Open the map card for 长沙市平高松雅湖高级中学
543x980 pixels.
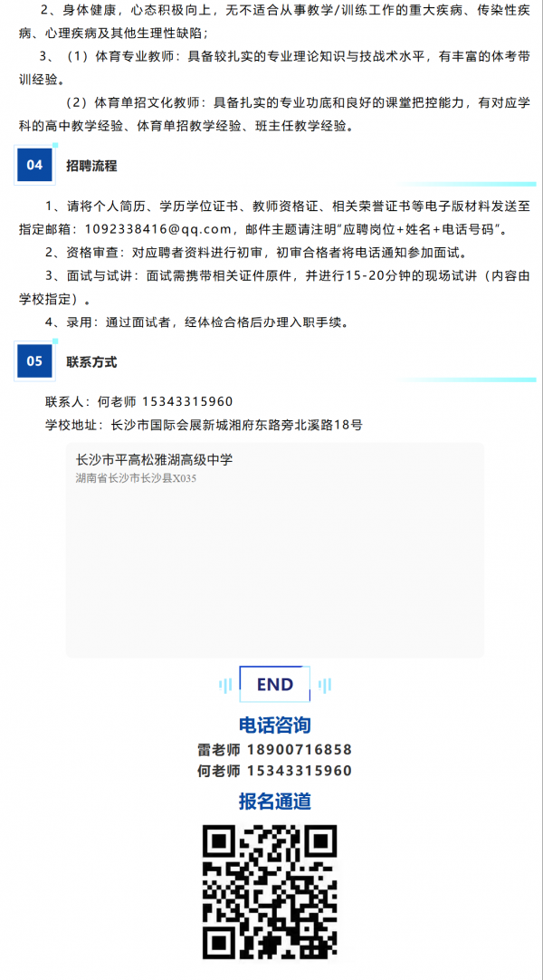click(x=274, y=550)
